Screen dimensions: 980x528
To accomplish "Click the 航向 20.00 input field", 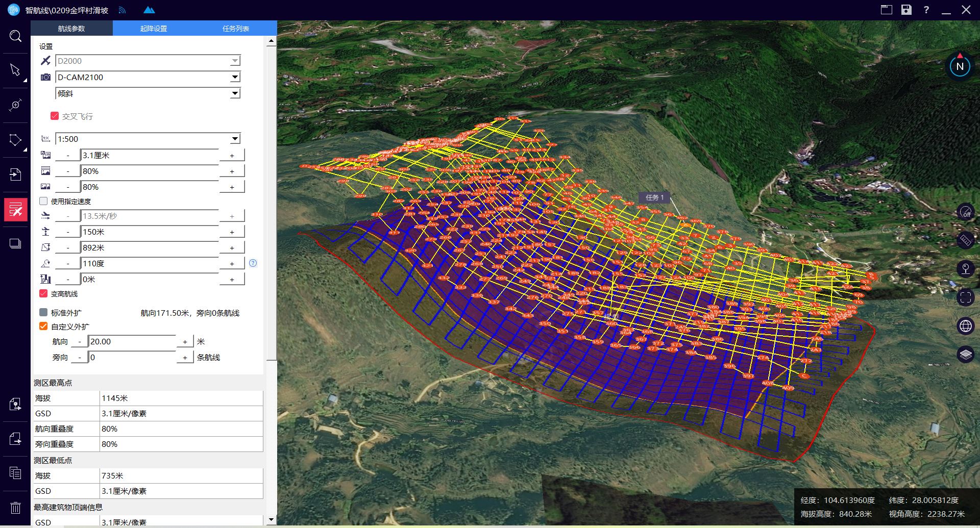I will pyautogui.click(x=132, y=342).
